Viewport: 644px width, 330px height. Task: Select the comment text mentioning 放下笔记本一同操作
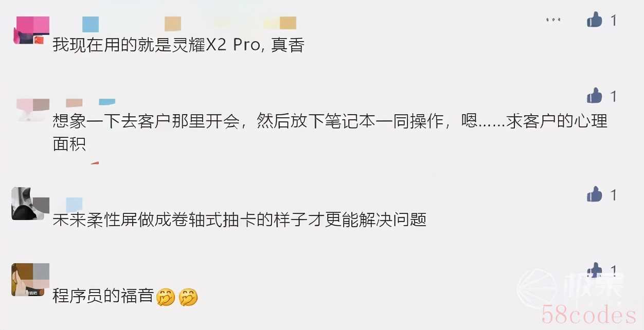[330, 133]
